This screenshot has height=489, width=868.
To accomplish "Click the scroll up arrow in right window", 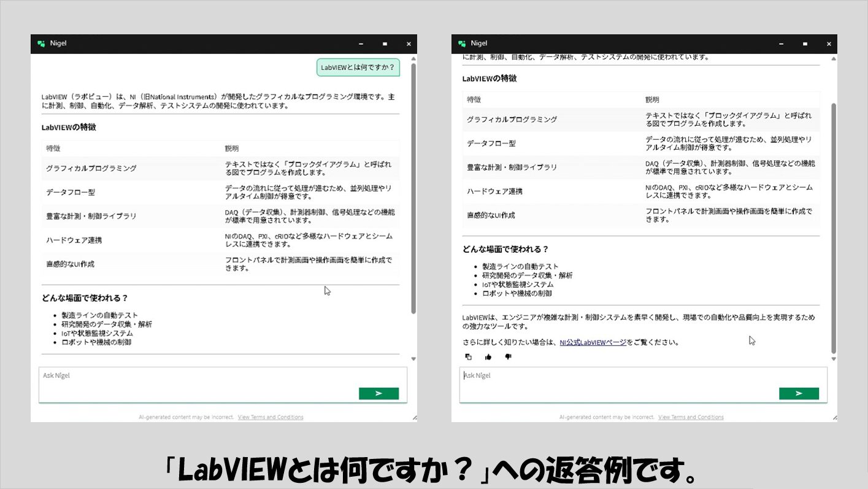I will [x=833, y=58].
